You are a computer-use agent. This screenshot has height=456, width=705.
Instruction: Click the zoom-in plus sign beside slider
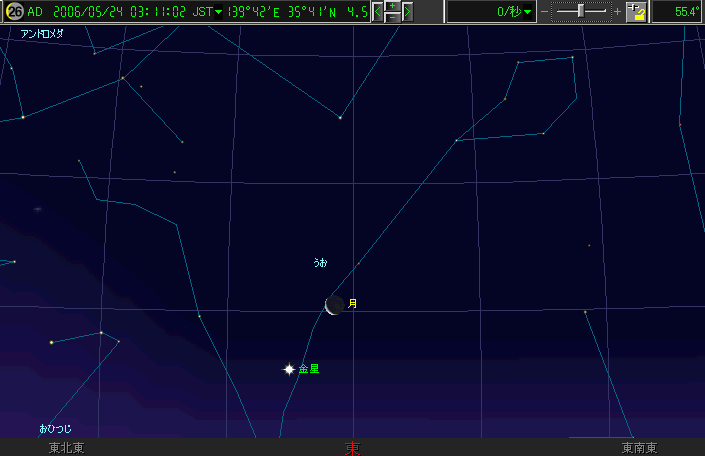coord(616,12)
